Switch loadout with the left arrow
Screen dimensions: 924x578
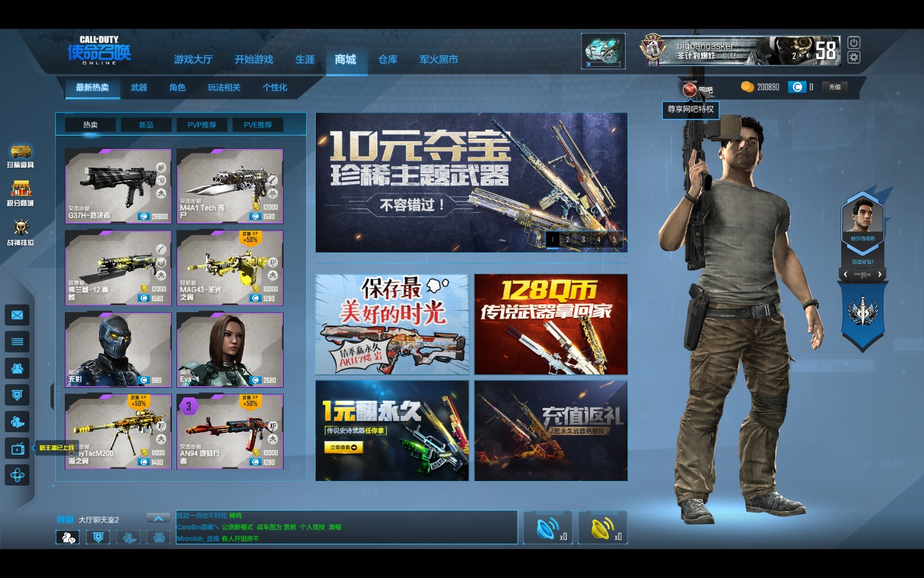click(845, 274)
